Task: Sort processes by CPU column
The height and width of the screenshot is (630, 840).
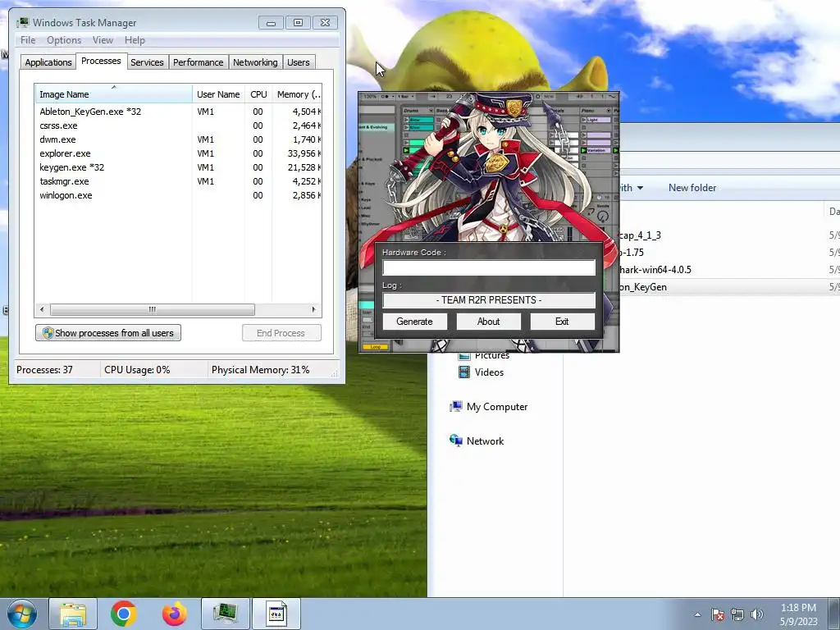Action: coord(258,94)
